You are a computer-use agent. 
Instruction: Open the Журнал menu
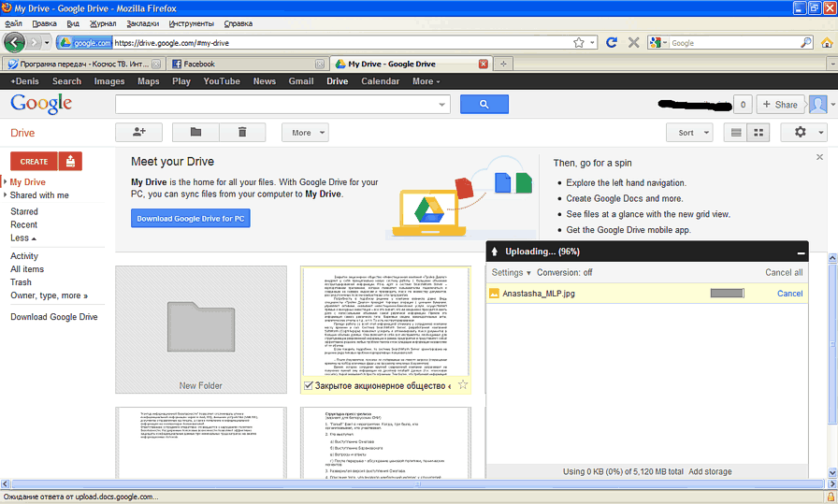103,23
